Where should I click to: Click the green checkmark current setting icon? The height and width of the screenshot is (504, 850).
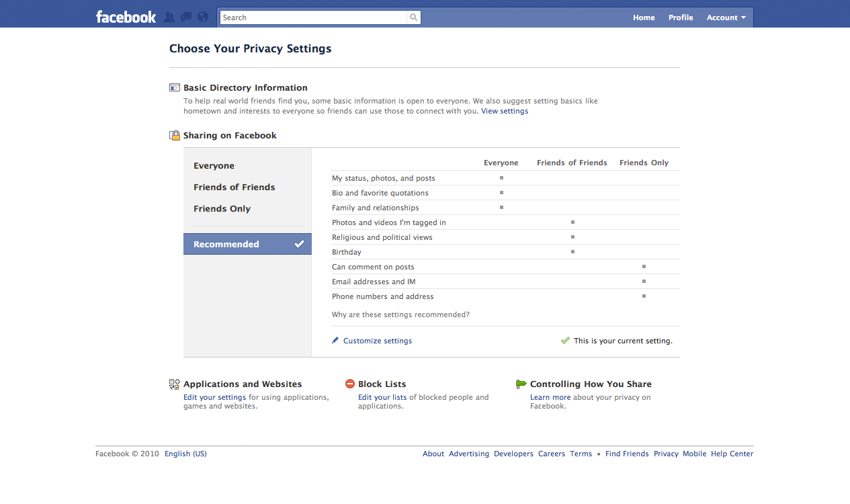[565, 341]
